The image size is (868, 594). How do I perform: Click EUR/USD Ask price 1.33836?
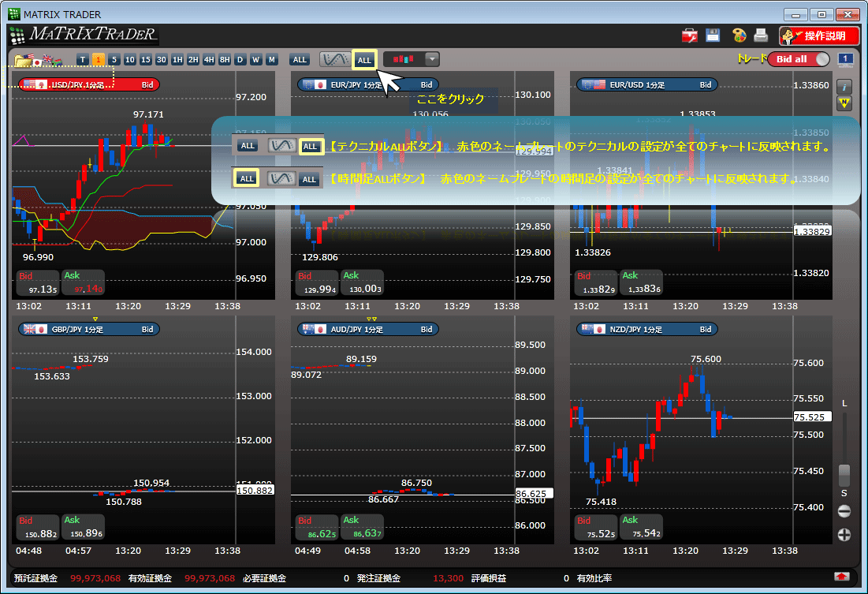tap(640, 282)
